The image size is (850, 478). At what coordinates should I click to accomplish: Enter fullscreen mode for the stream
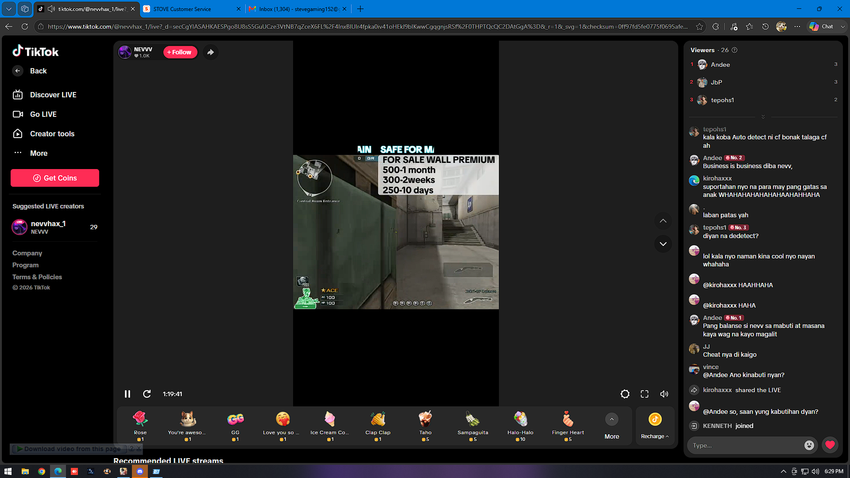(645, 394)
